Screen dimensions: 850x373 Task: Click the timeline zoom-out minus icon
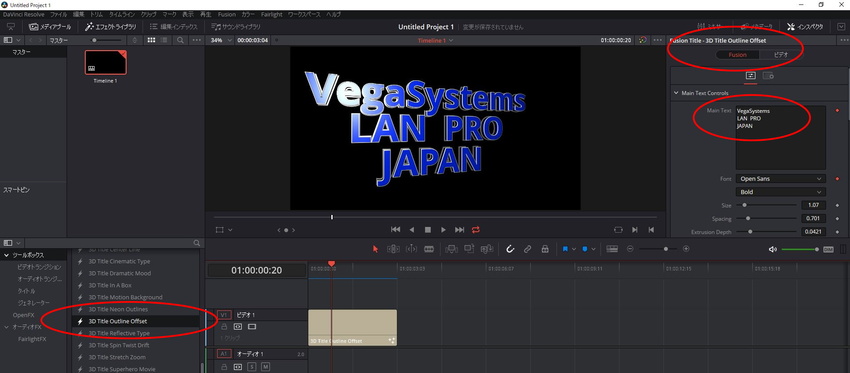[630, 249]
